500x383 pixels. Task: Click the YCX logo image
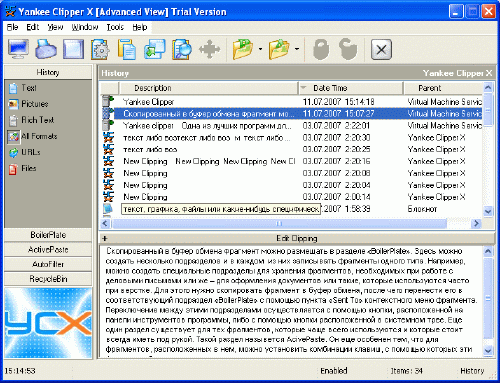(x=48, y=323)
